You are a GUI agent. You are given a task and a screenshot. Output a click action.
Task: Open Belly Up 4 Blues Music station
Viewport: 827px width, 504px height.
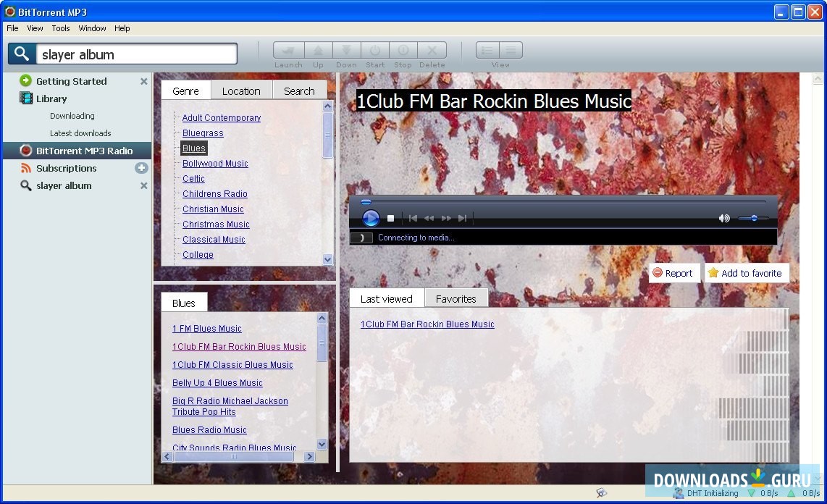click(217, 383)
